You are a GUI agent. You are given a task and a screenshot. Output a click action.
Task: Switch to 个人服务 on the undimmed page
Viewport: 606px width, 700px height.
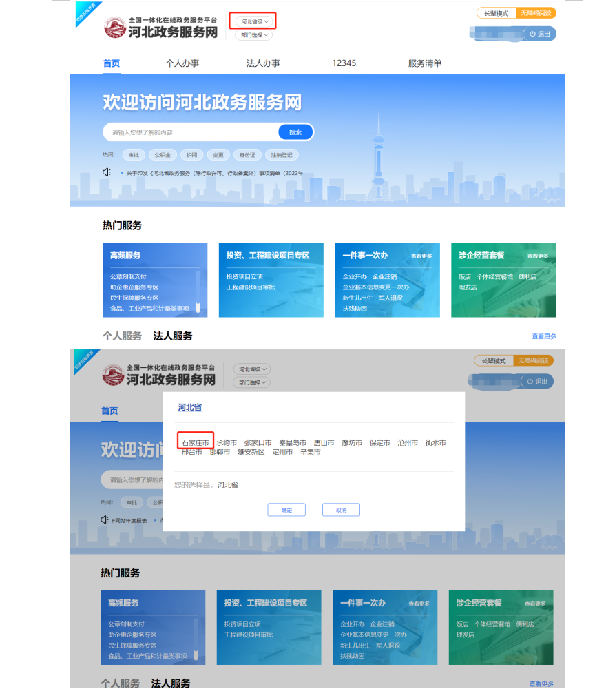coord(122,336)
